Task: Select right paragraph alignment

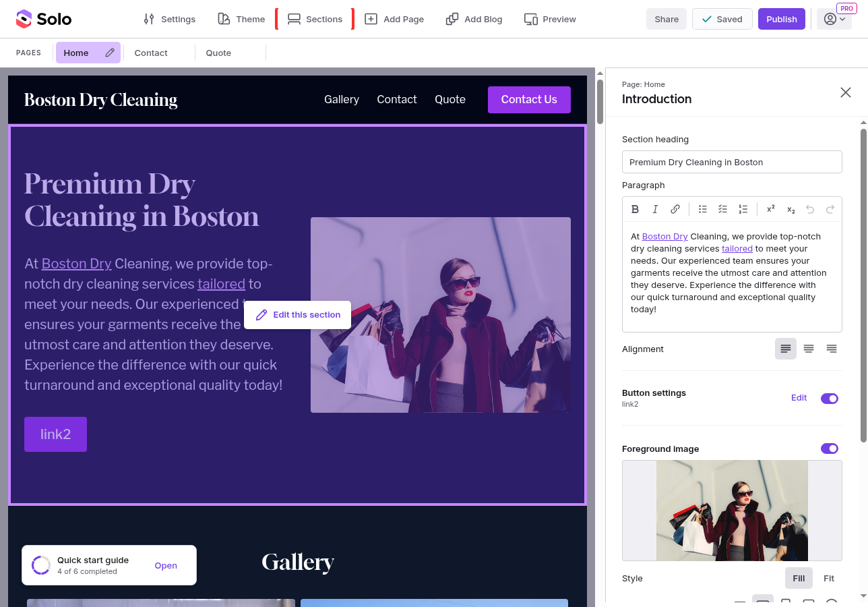Action: point(832,349)
